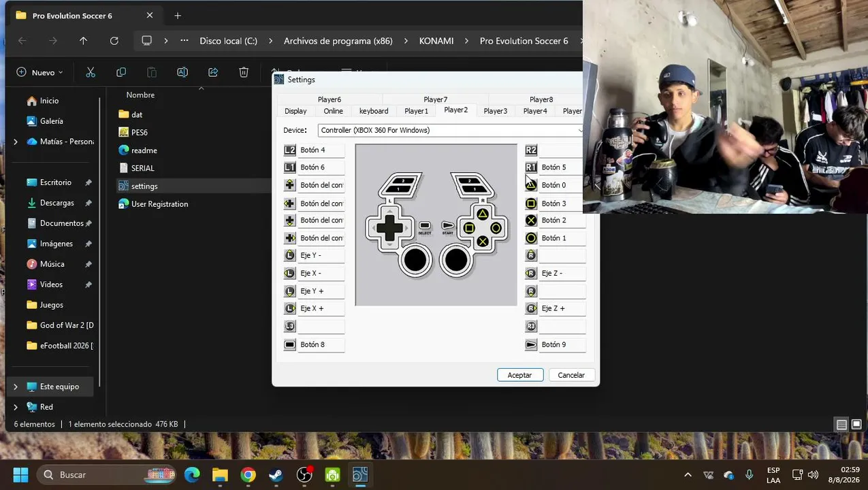This screenshot has width=868, height=490.
Task: Click the circle button icon beside Botón 1
Action: click(x=531, y=238)
